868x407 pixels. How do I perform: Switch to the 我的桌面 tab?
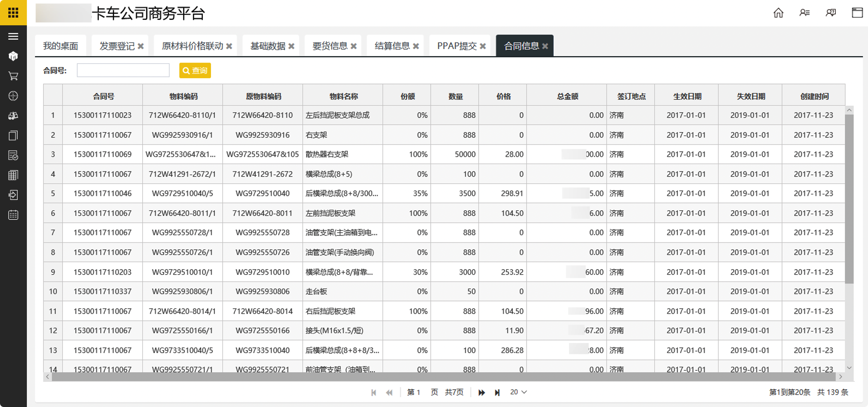pyautogui.click(x=60, y=46)
